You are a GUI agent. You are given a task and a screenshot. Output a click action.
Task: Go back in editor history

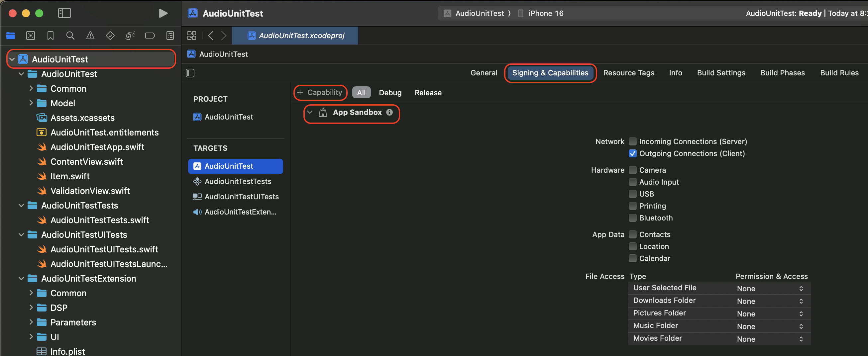click(211, 35)
